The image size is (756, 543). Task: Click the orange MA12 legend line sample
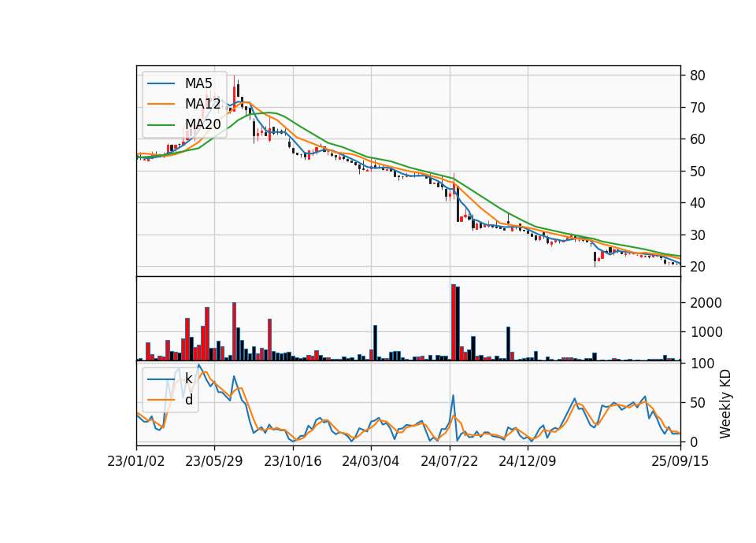(161, 104)
